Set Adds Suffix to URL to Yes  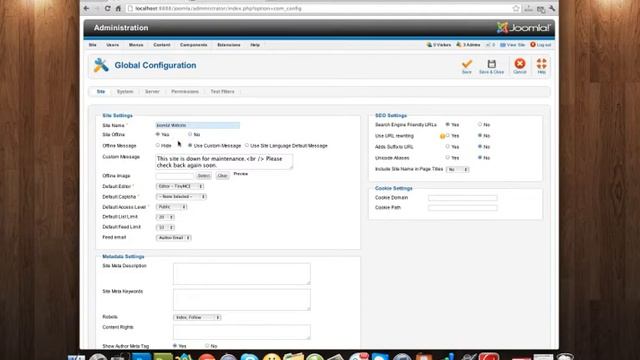coord(448,147)
